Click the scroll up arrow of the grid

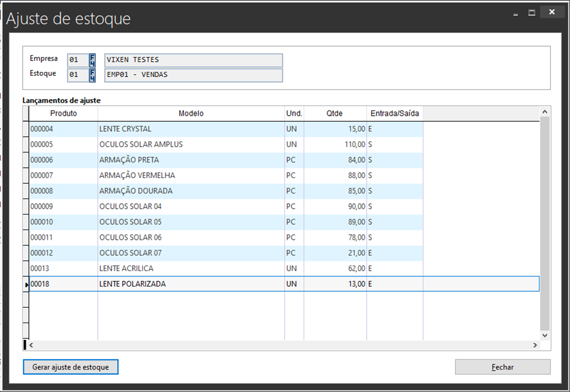click(x=545, y=112)
